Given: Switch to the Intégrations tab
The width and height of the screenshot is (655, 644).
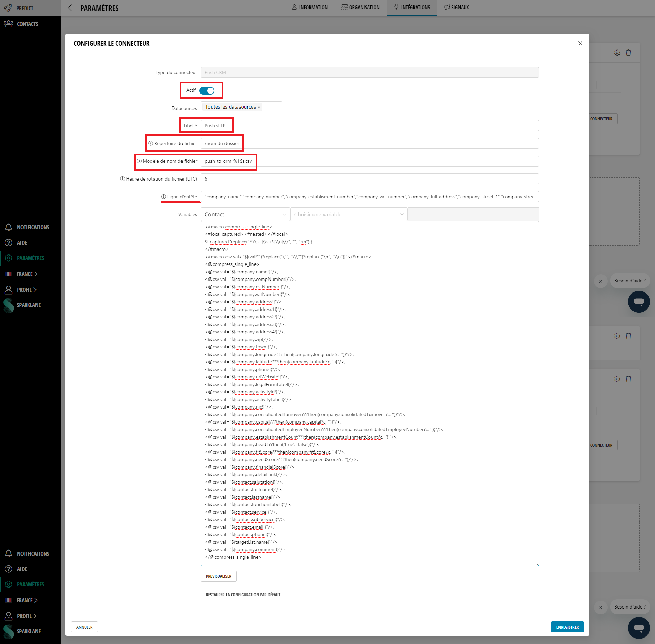Looking at the screenshot, I should 411,7.
